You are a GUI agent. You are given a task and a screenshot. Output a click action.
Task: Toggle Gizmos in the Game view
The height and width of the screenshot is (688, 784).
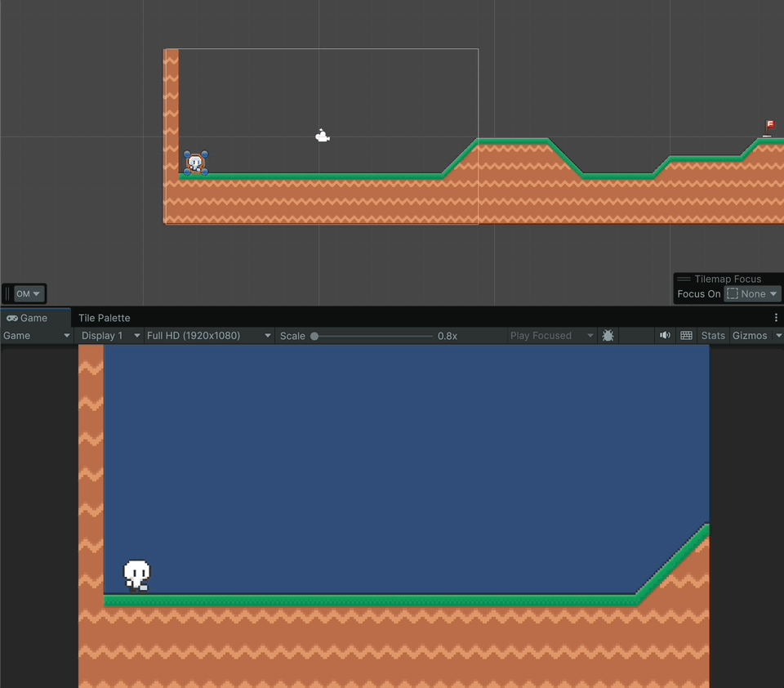click(x=750, y=336)
